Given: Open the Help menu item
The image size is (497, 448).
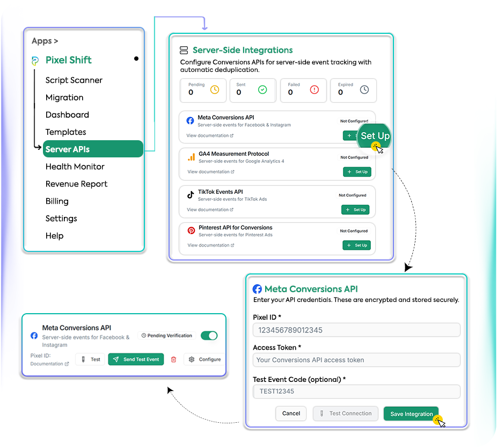Looking at the screenshot, I should [54, 236].
